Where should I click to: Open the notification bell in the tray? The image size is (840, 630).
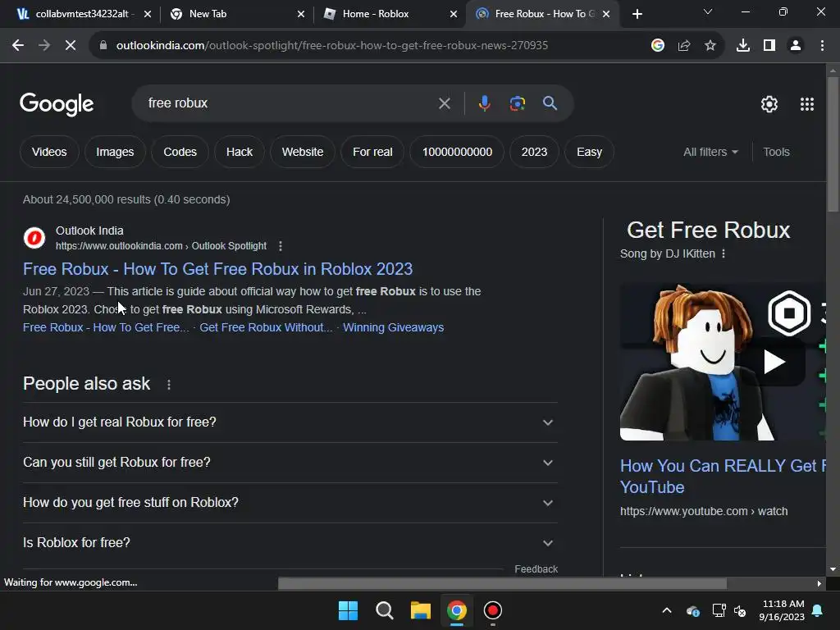coord(818,610)
